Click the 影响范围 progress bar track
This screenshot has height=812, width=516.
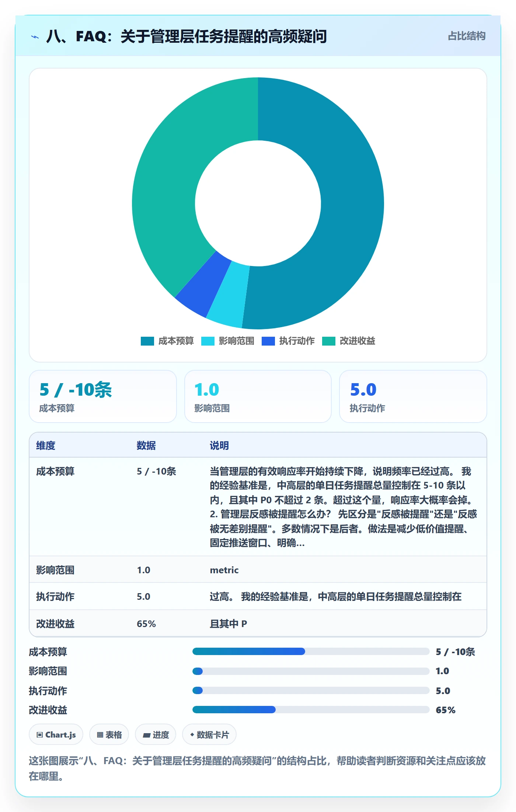(x=311, y=671)
